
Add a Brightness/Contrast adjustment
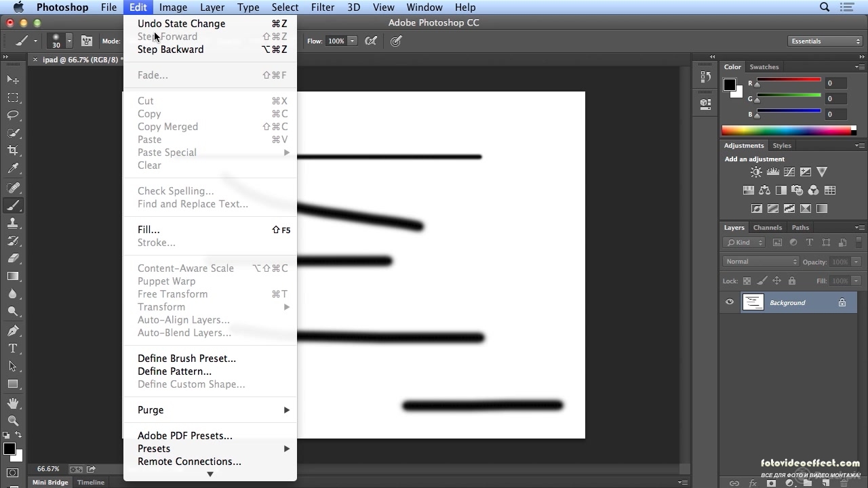[756, 172]
